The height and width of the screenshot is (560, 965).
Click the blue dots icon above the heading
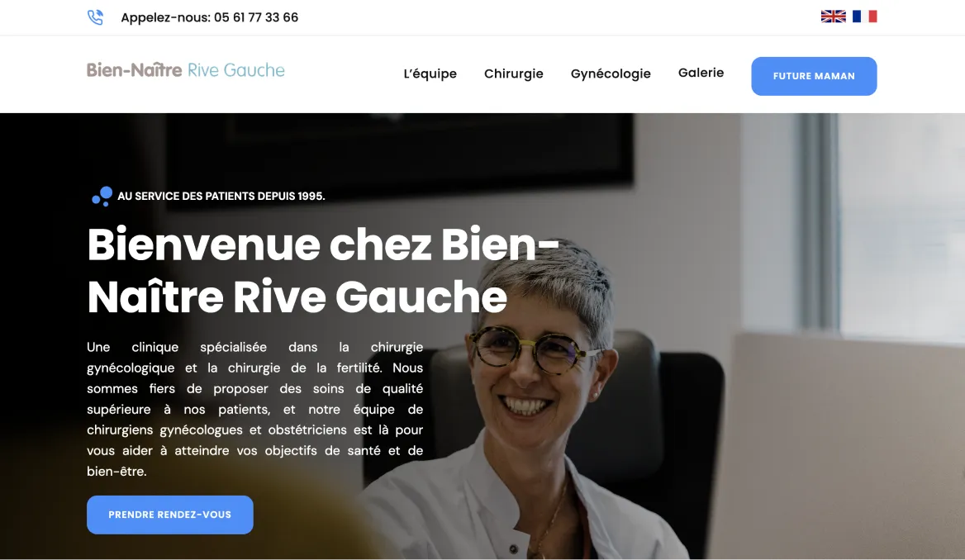102,197
